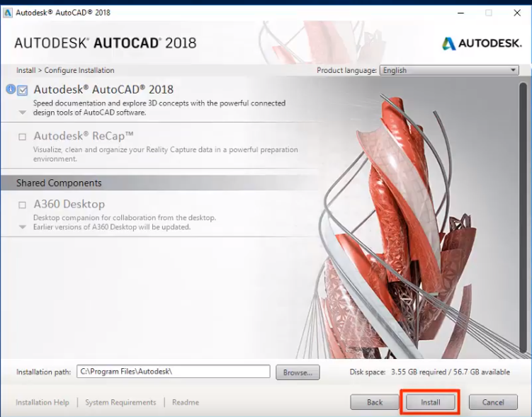Click the 'Install > Configure Installation' breadcrumb
The height and width of the screenshot is (417, 532).
(x=65, y=71)
